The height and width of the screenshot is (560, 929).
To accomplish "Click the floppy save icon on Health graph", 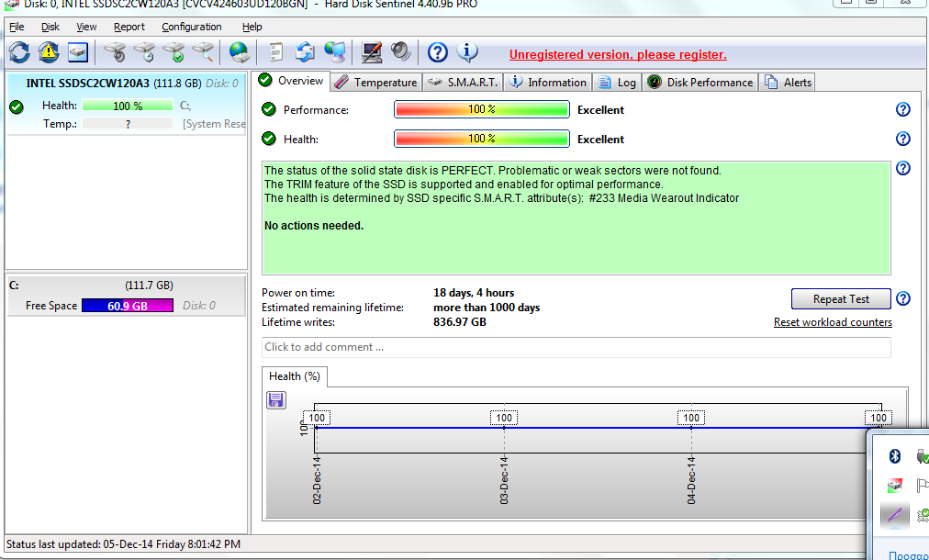I will 276,400.
